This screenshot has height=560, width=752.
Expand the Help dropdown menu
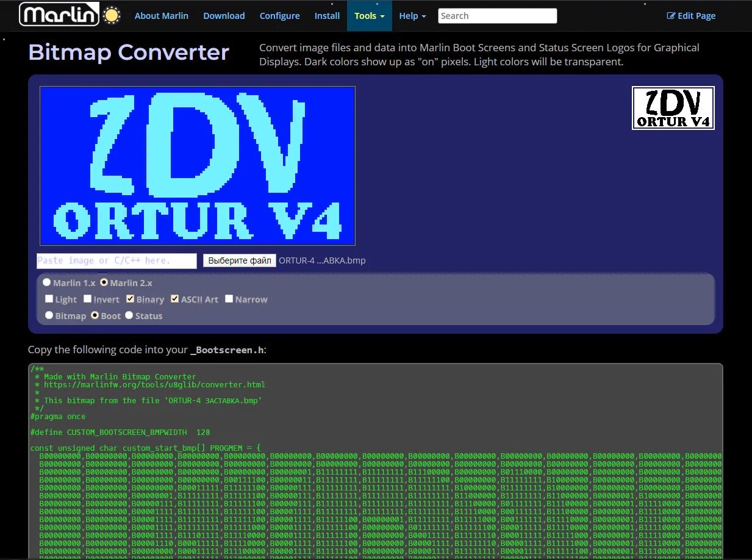(x=412, y=16)
